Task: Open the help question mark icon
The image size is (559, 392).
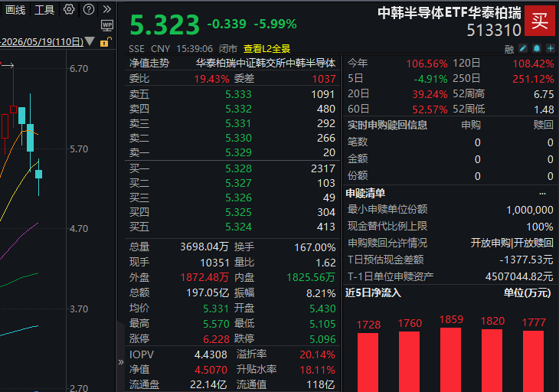Action: [x=88, y=9]
